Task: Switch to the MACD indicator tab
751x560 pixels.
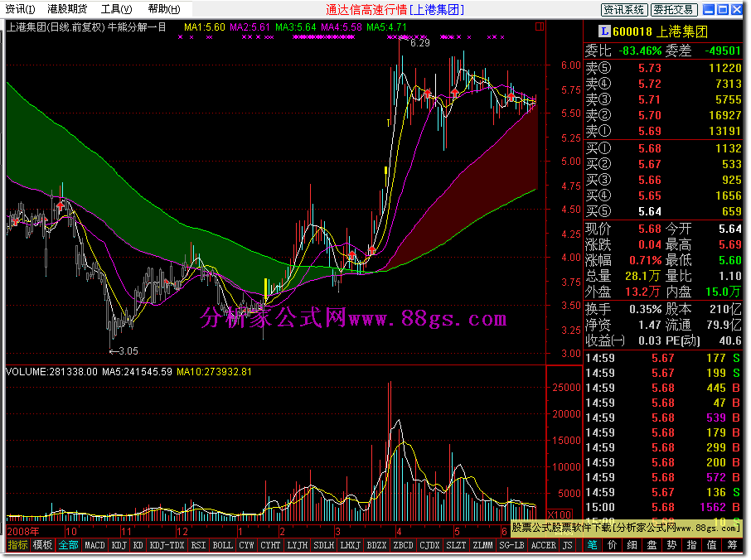Action: (x=94, y=545)
